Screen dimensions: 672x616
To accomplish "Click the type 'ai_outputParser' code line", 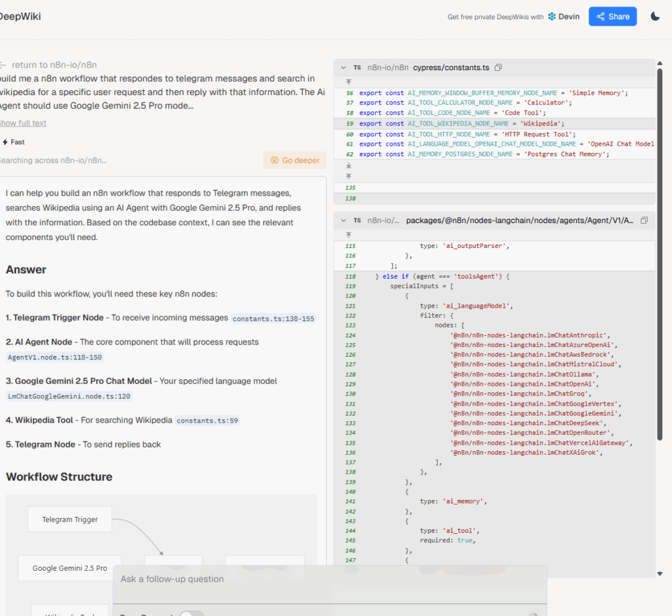I will pos(495,246).
